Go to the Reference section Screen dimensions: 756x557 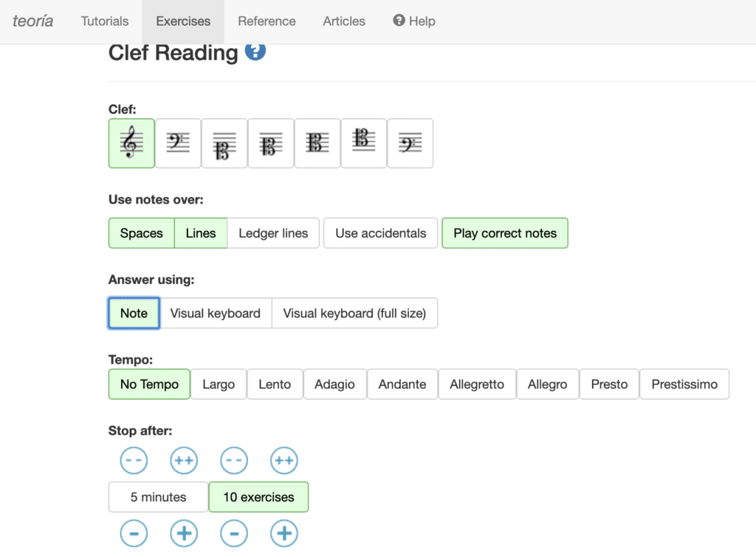[267, 21]
